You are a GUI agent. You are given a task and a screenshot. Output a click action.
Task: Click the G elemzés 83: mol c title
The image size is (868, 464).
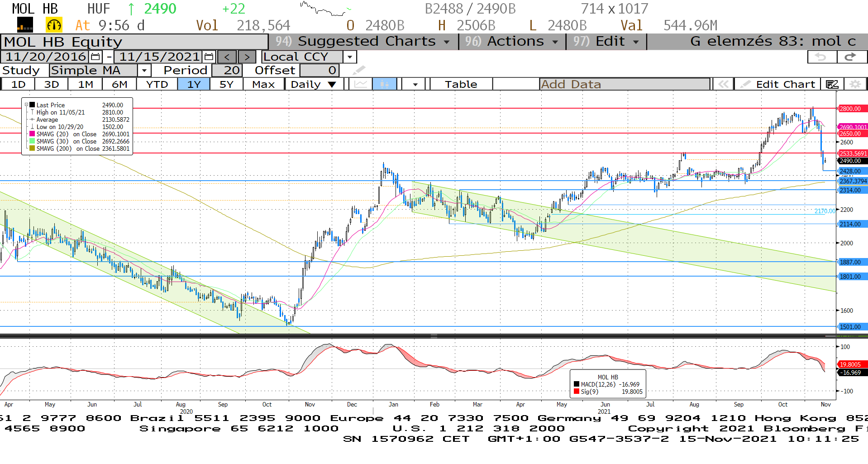[773, 41]
